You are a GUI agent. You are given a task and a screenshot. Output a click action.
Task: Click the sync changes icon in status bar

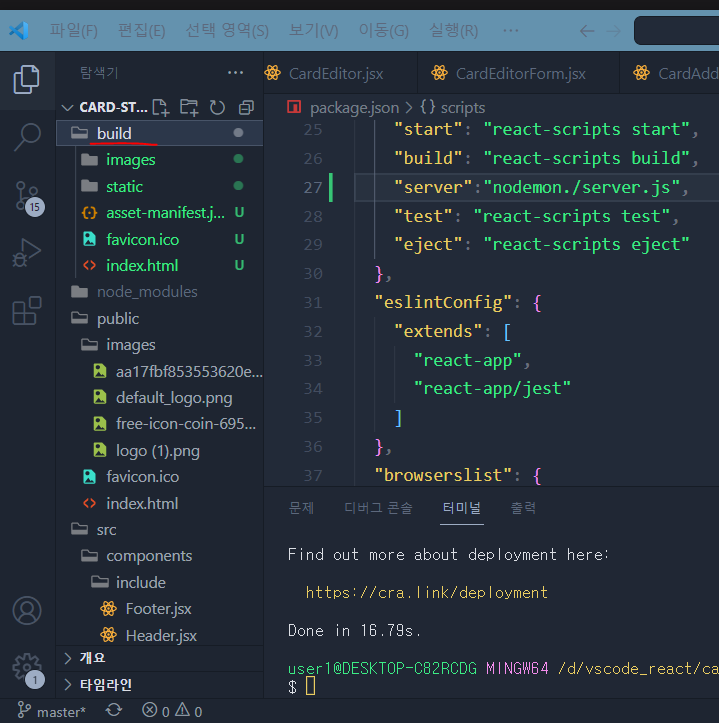[x=113, y=710]
